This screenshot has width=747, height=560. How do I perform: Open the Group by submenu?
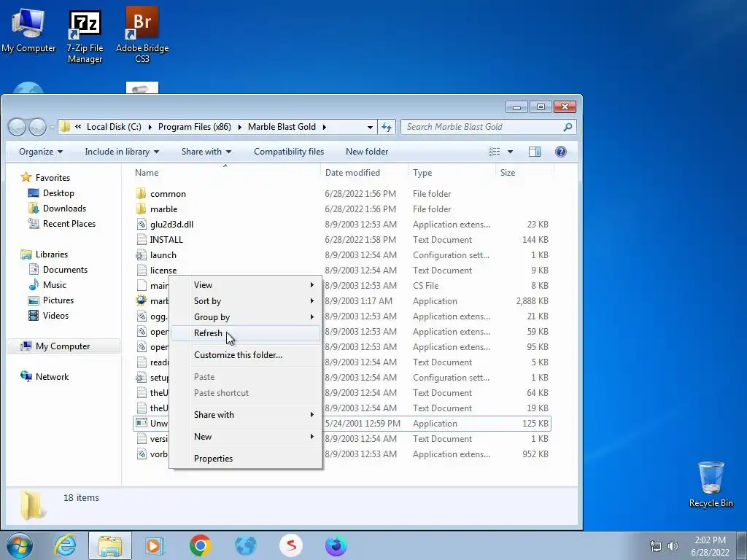click(245, 316)
